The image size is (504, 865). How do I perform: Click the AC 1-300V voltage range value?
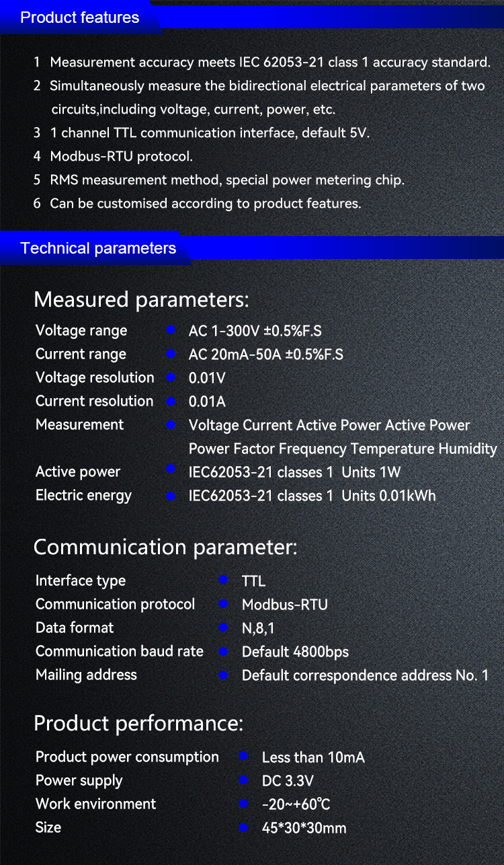[255, 331]
